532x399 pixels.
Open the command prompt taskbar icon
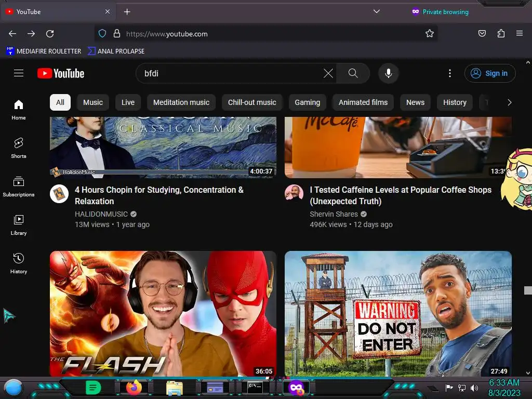(x=255, y=388)
